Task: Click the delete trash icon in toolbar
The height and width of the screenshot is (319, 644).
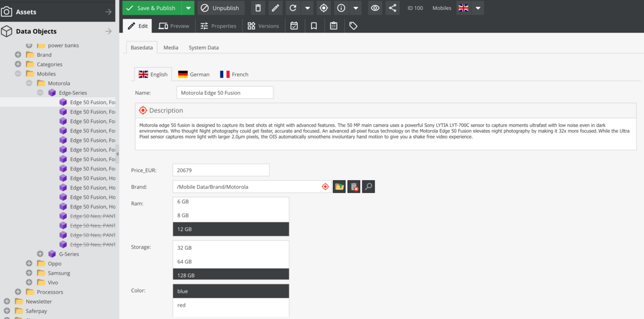Action: coord(258,8)
